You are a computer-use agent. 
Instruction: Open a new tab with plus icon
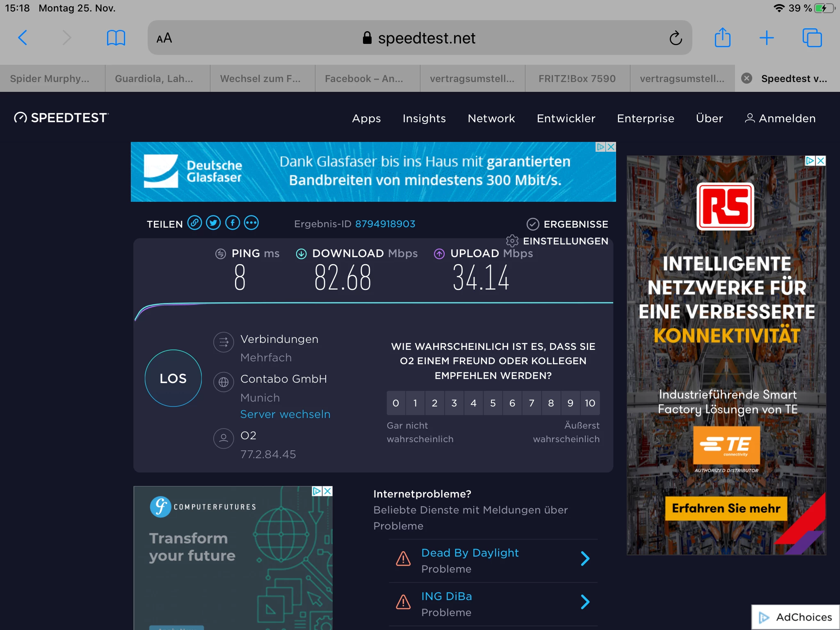tap(766, 38)
